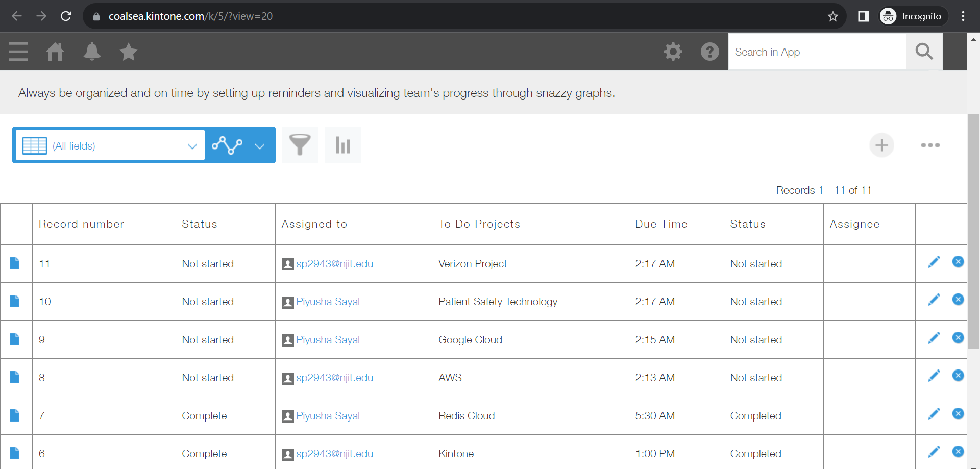
Task: Go to the Kintone home portal
Action: 55,52
